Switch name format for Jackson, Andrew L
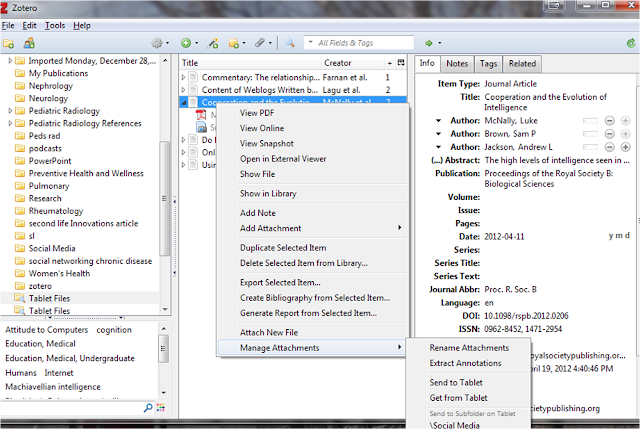 click(590, 147)
